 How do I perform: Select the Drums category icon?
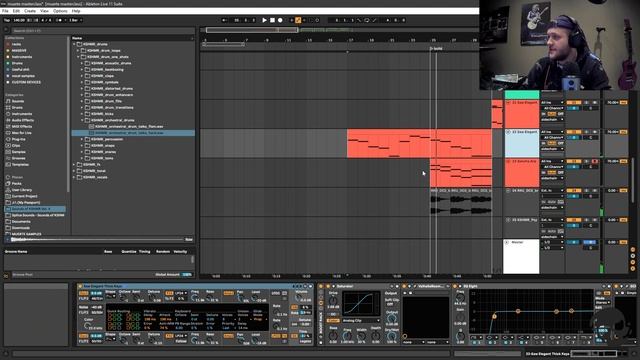8,108
